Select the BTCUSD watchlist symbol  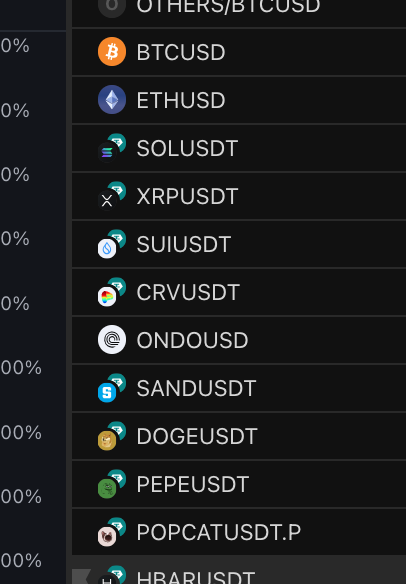click(x=239, y=52)
